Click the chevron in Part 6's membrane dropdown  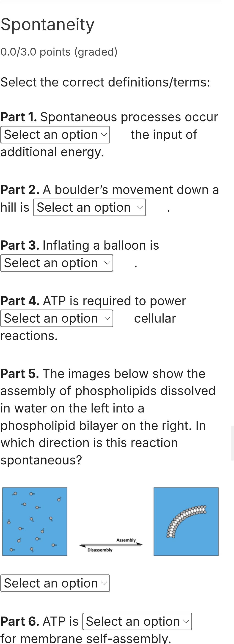tap(186, 621)
